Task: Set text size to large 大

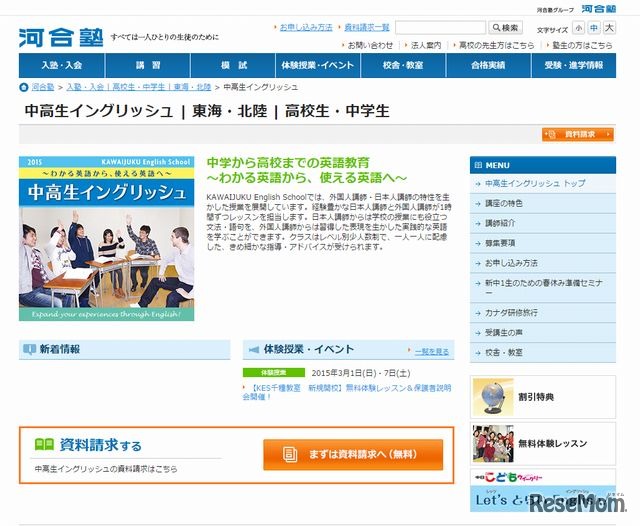Action: coord(609,28)
